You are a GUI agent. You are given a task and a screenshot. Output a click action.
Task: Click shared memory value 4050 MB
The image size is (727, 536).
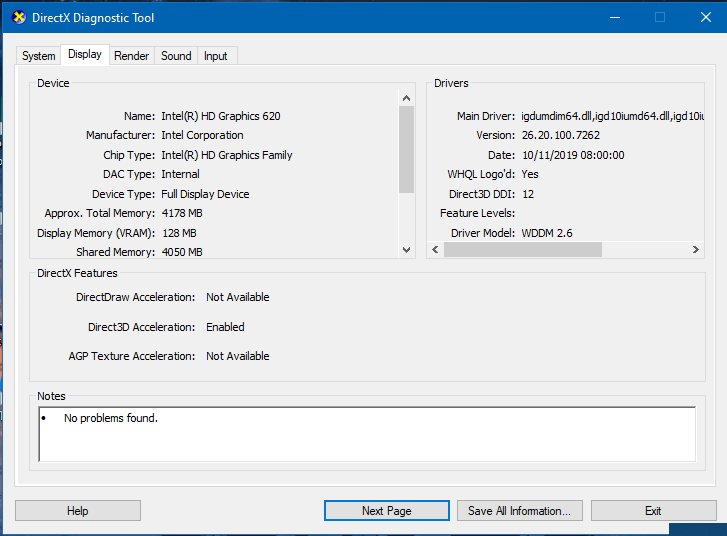point(182,252)
